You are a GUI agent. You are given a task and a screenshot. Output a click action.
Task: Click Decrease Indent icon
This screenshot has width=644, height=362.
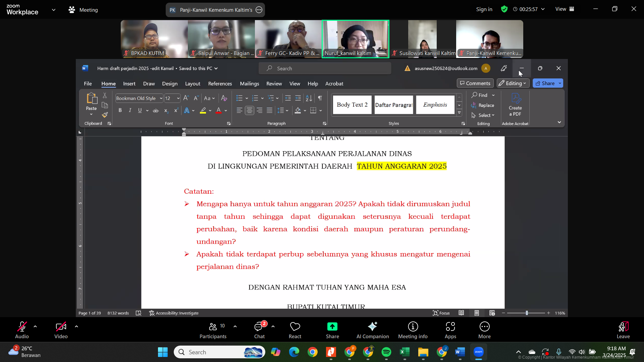(x=288, y=98)
